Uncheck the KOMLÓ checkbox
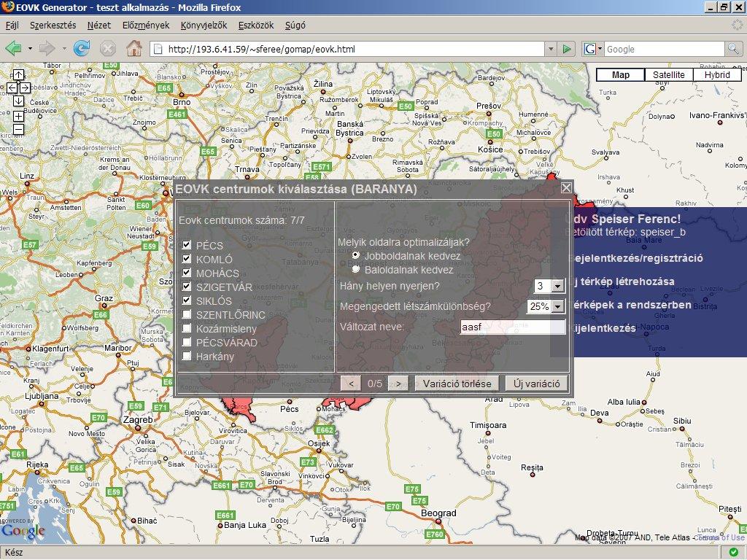 click(x=187, y=259)
